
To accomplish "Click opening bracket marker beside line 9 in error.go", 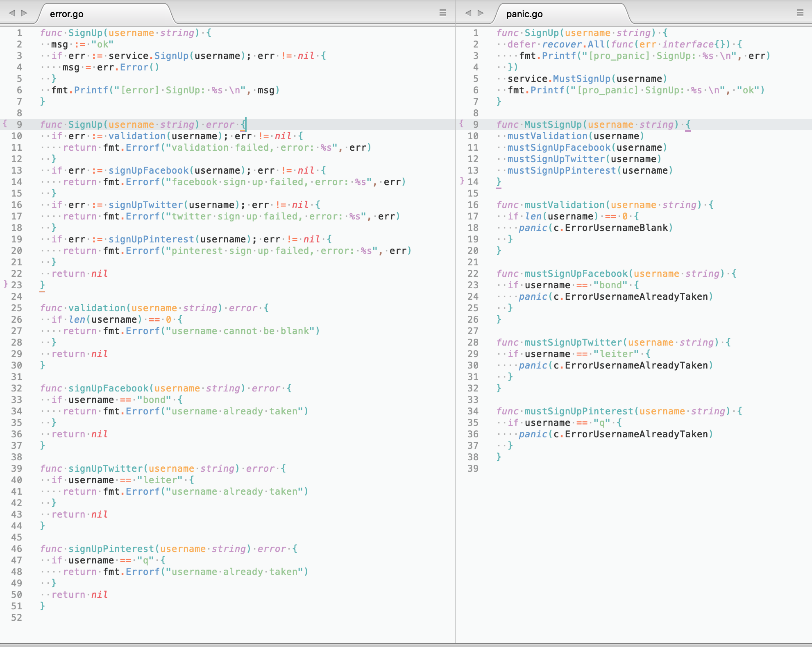I will (5, 123).
